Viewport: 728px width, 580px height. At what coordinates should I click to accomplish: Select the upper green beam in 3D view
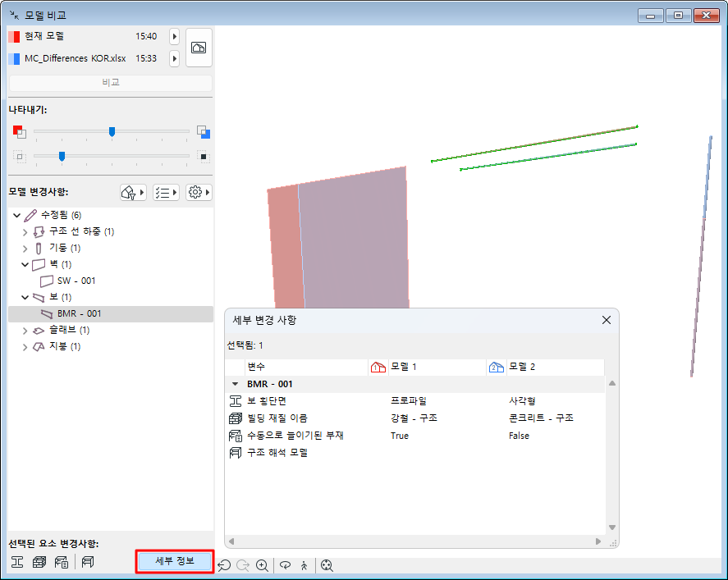click(x=534, y=144)
